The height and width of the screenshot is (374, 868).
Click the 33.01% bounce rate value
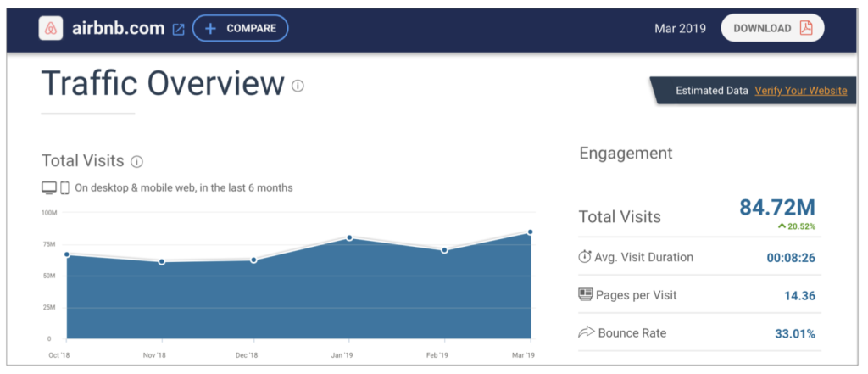pyautogui.click(x=795, y=334)
